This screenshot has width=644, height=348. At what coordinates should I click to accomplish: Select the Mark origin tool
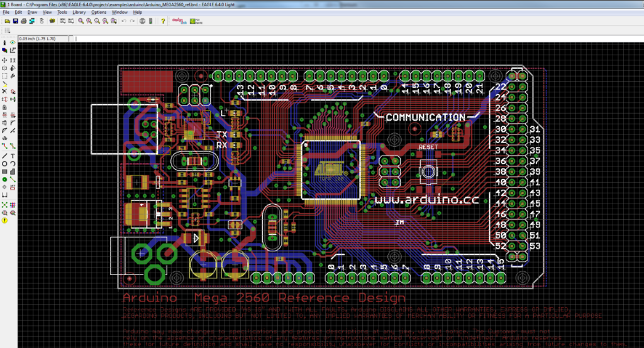[13, 50]
